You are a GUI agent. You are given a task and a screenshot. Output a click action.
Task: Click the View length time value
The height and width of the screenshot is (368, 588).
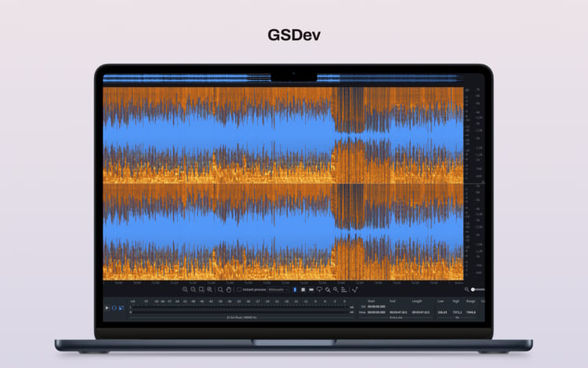click(420, 312)
